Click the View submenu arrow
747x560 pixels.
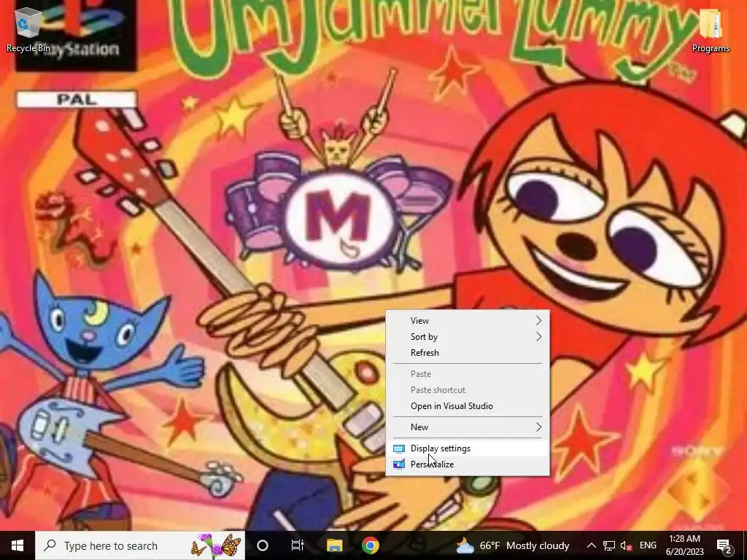(539, 320)
